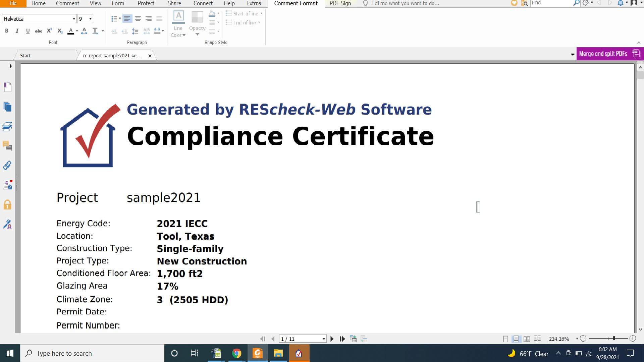Viewport: 644px width, 362px height.
Task: Open the font size dropdown
Action: point(90,19)
